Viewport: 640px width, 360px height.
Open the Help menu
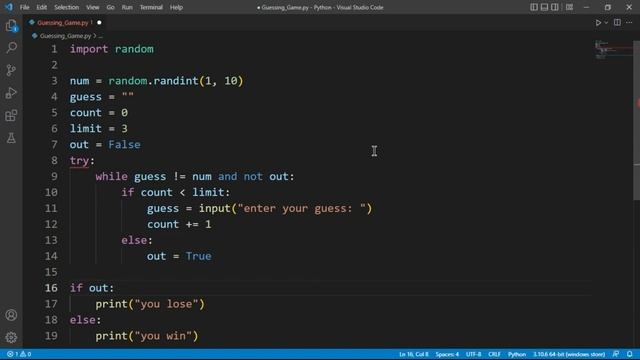coord(176,7)
